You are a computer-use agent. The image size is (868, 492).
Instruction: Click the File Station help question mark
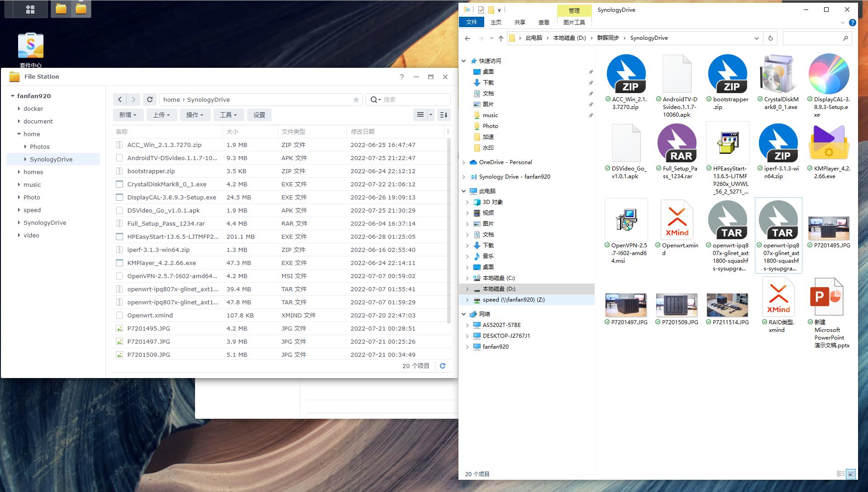pos(401,77)
